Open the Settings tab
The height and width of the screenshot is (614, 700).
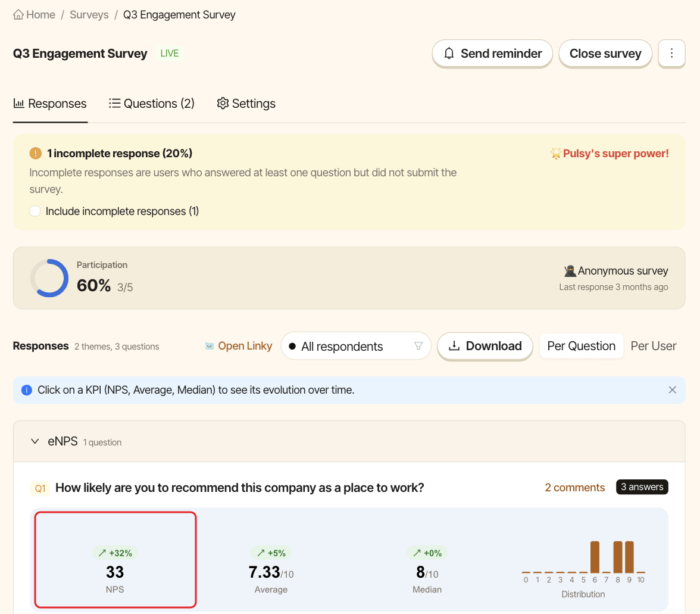point(246,104)
